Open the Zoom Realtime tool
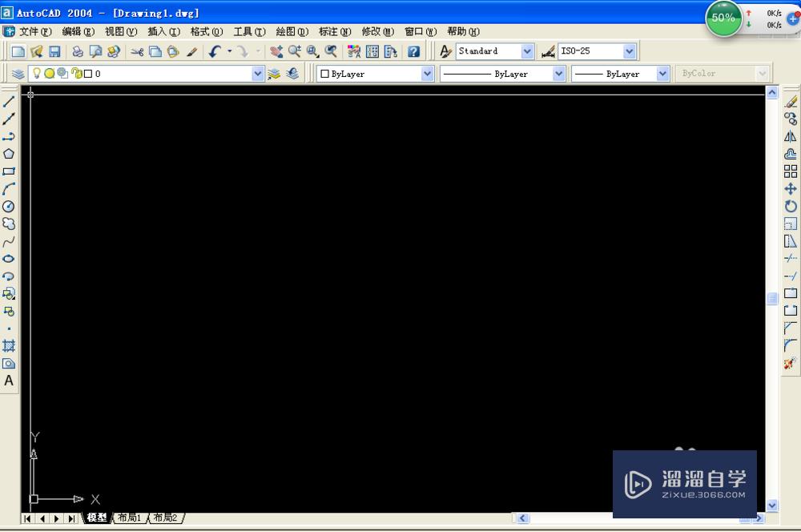 click(295, 50)
